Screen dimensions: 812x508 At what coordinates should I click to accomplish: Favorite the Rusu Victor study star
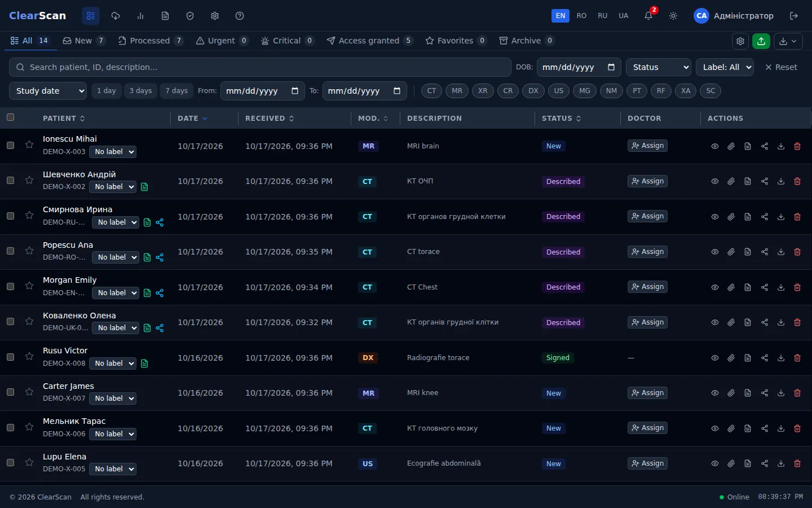(x=29, y=357)
